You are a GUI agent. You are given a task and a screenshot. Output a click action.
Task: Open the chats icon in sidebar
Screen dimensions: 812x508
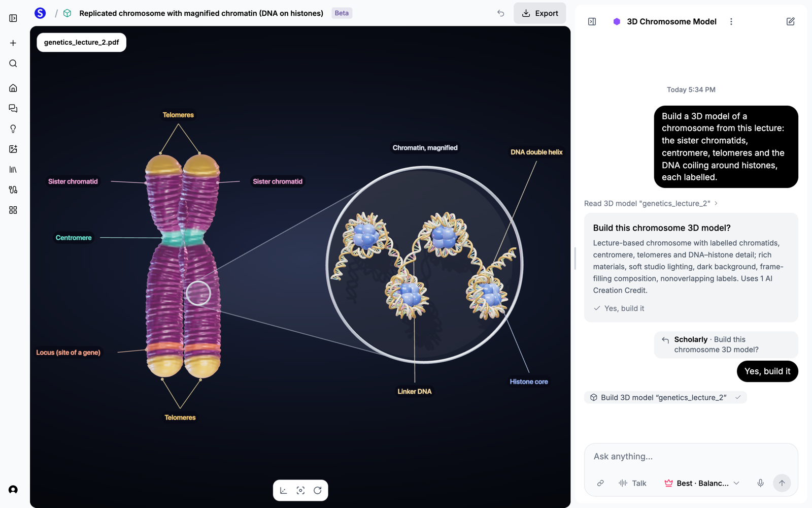pos(13,108)
